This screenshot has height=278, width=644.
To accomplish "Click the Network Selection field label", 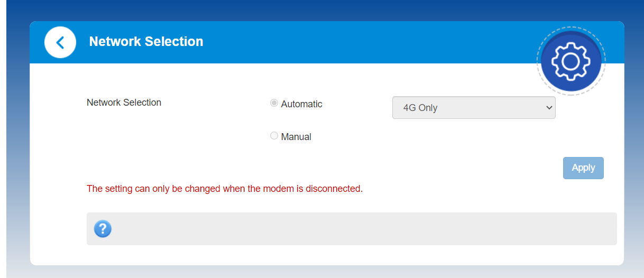I will [x=124, y=103].
